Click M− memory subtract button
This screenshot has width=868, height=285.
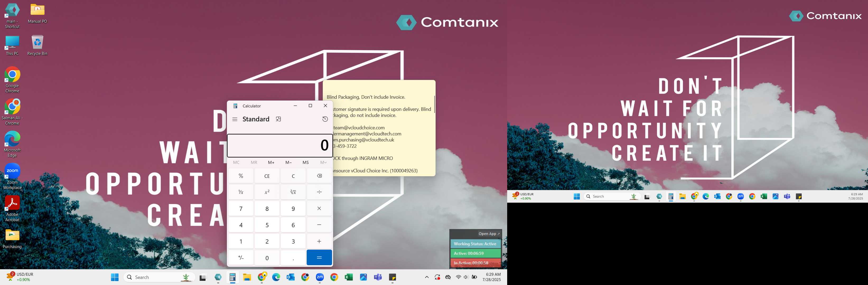pos(288,162)
